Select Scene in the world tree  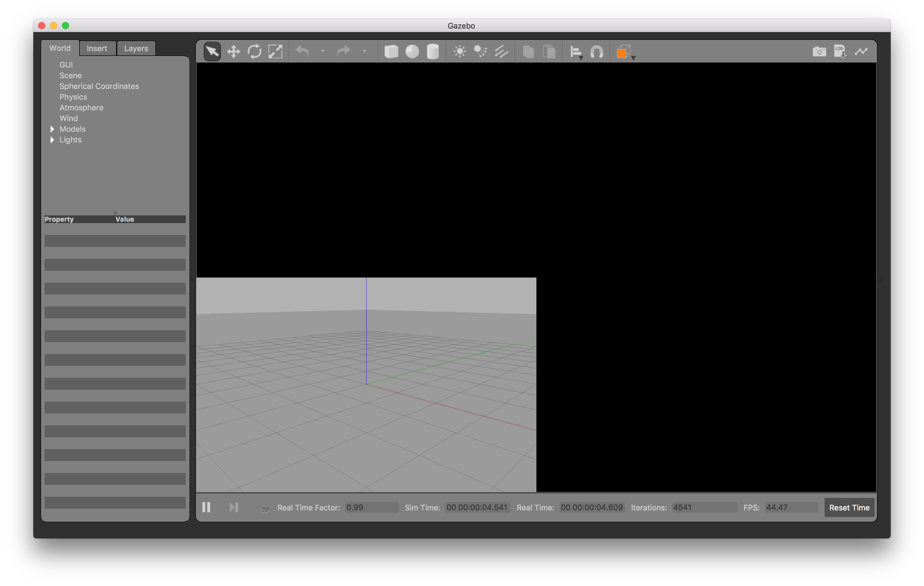[x=71, y=76]
